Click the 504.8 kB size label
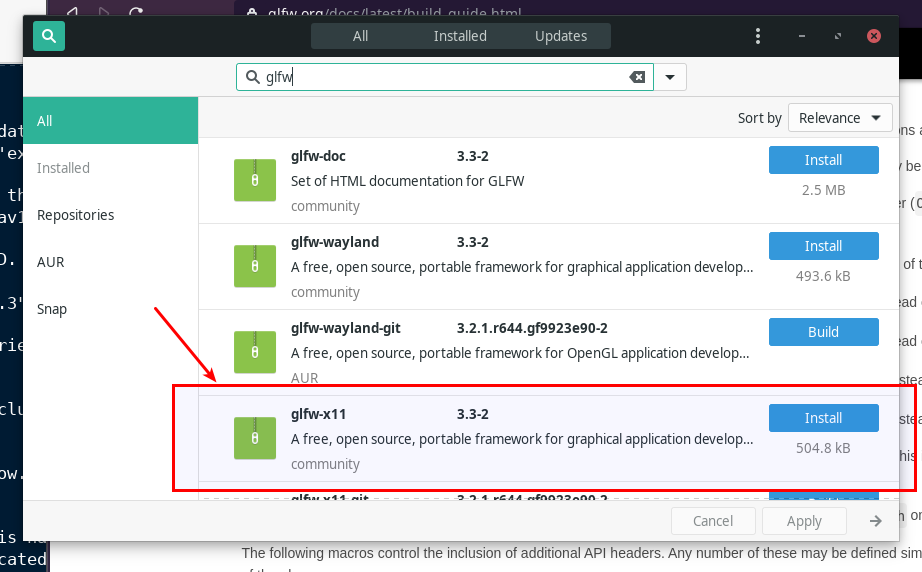Viewport: 922px width, 572px height. pos(823,448)
